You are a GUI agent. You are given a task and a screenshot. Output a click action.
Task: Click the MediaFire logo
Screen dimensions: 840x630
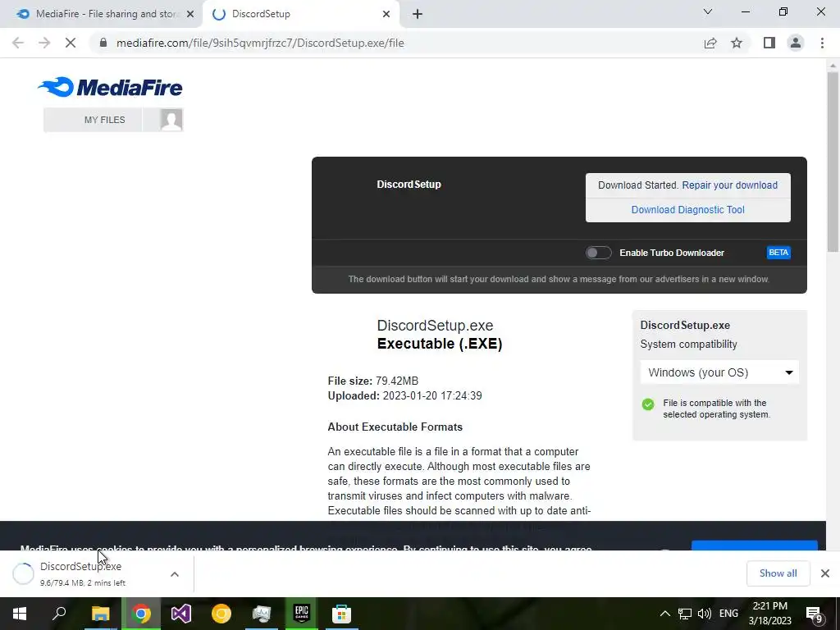[x=110, y=87]
